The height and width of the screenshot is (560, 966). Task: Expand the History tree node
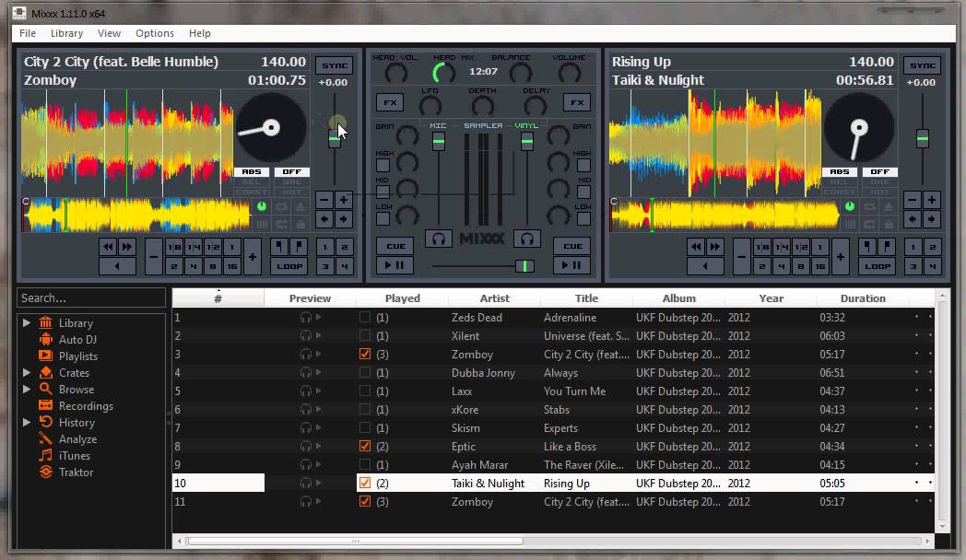point(27,422)
